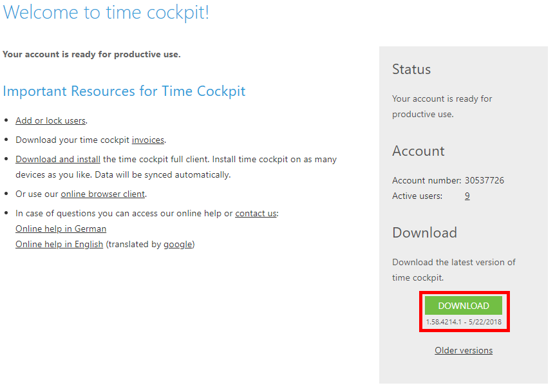Open the 'contact us' link

point(256,213)
